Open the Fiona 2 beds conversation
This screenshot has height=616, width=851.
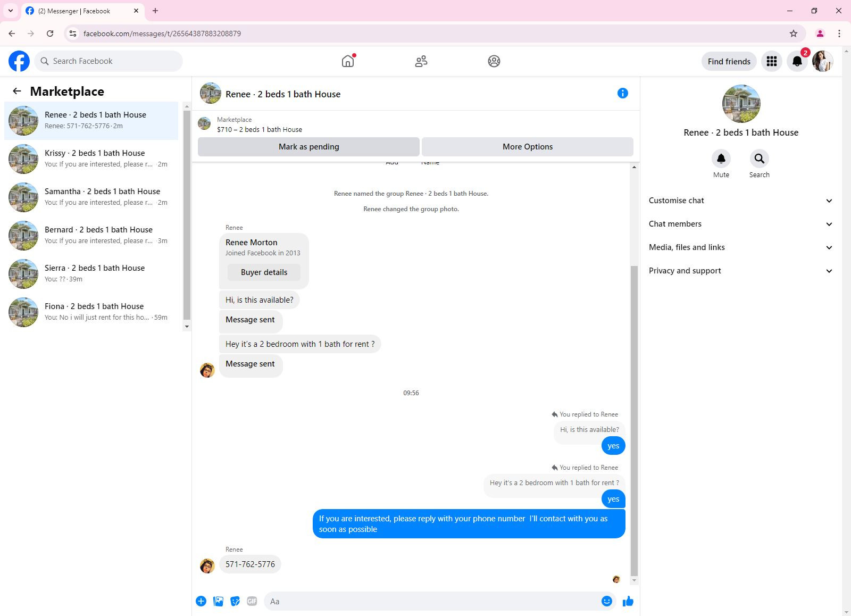tap(91, 312)
